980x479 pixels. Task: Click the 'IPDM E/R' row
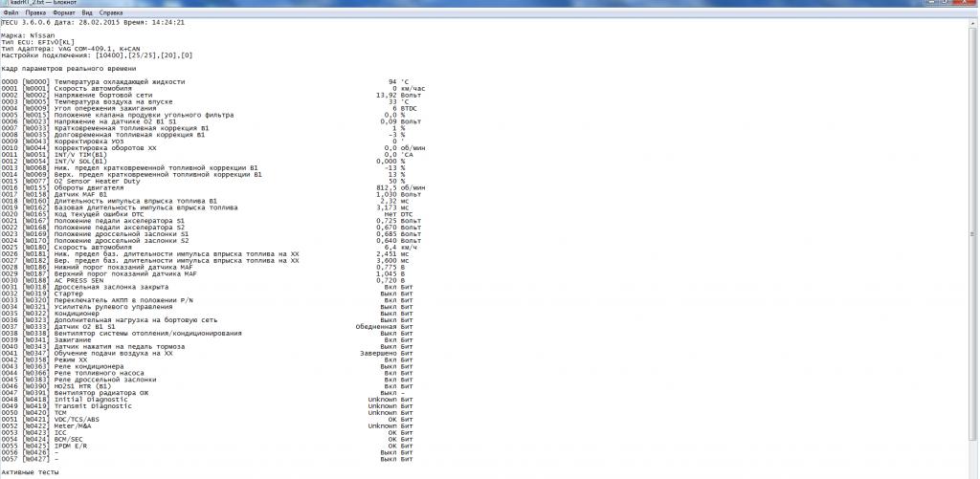tap(213, 446)
